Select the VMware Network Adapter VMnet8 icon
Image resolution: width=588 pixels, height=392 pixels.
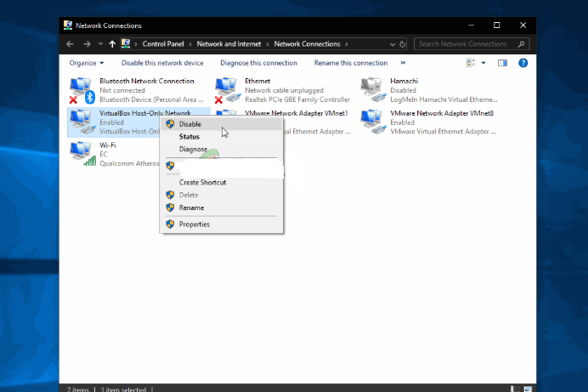tap(373, 122)
